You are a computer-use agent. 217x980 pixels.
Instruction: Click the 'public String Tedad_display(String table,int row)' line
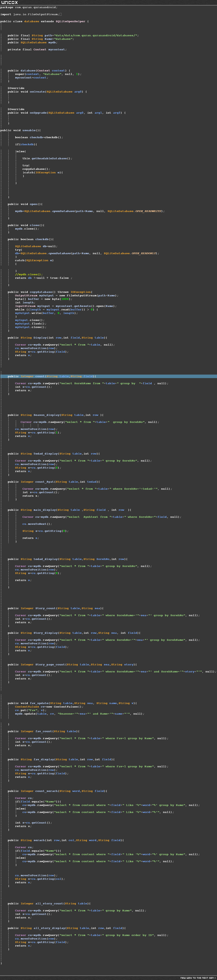(54, 454)
